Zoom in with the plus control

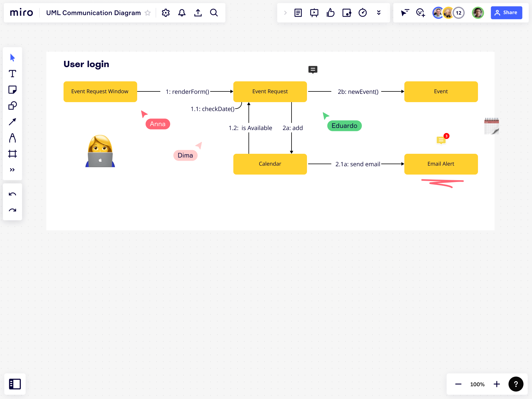[x=496, y=384]
